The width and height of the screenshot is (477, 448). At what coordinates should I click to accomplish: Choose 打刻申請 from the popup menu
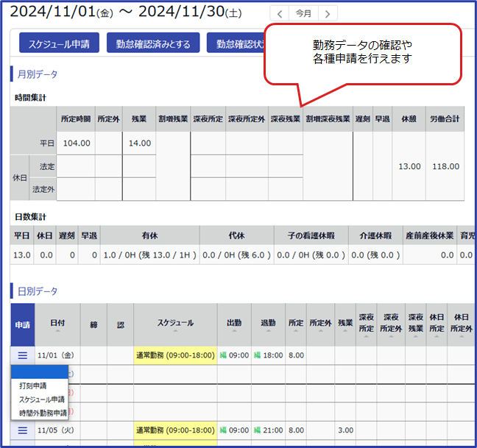tap(33, 385)
